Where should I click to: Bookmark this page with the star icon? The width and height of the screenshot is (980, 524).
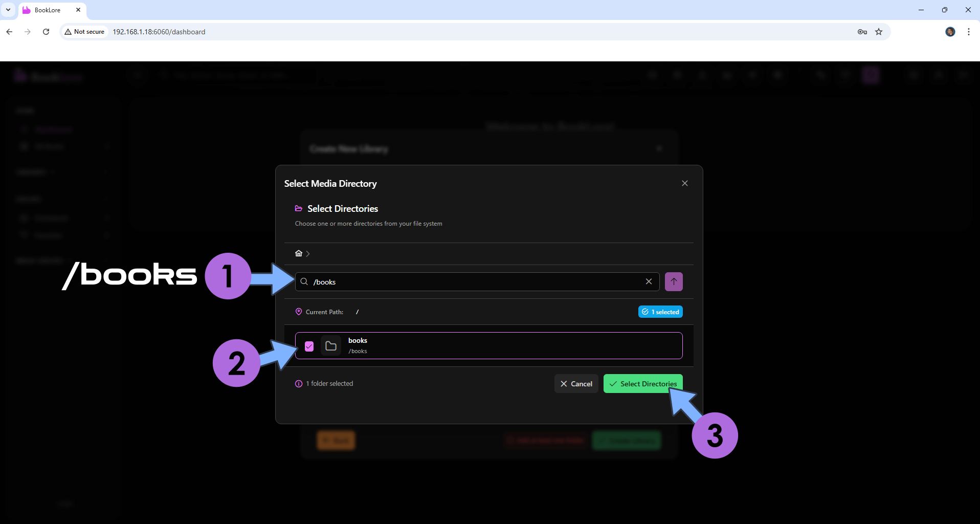click(x=879, y=32)
